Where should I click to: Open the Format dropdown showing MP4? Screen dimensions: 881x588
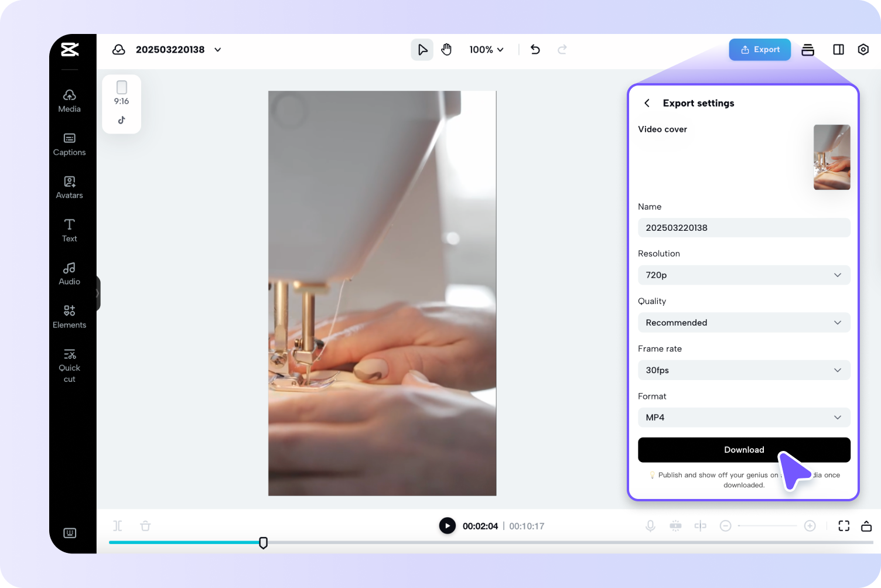744,418
